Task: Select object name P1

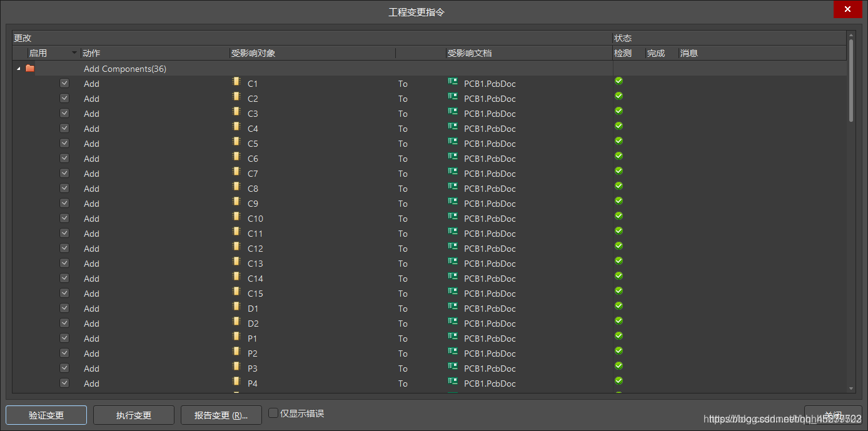Action: (253, 339)
